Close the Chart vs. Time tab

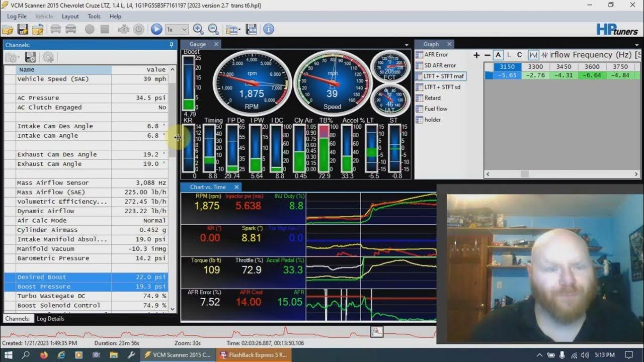pyautogui.click(x=236, y=187)
